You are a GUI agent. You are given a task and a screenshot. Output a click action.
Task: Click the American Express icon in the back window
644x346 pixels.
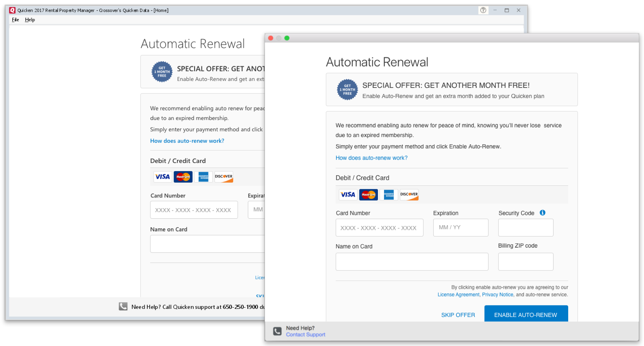click(203, 177)
